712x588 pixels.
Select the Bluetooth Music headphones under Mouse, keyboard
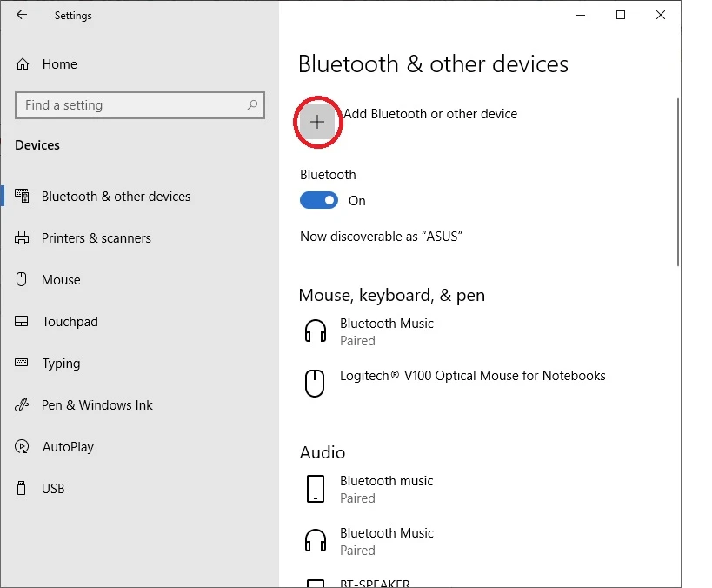(x=386, y=331)
